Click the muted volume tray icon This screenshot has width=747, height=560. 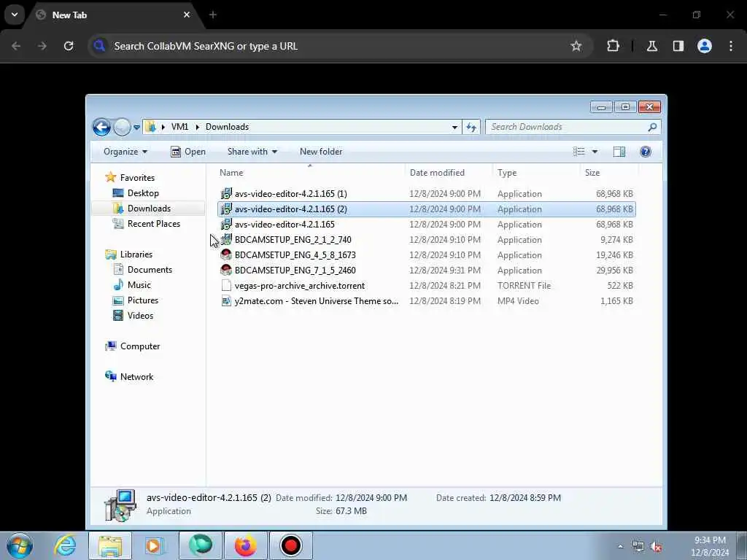(656, 547)
